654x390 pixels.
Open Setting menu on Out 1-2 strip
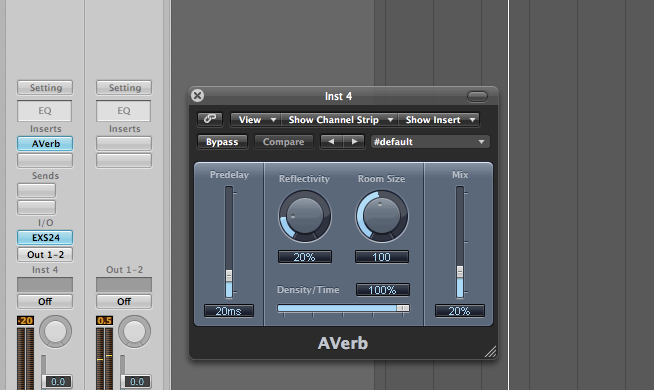[124, 88]
